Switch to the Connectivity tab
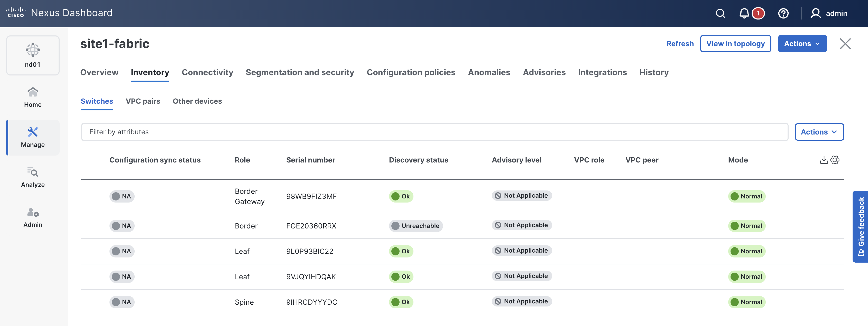The height and width of the screenshot is (326, 868). (207, 72)
